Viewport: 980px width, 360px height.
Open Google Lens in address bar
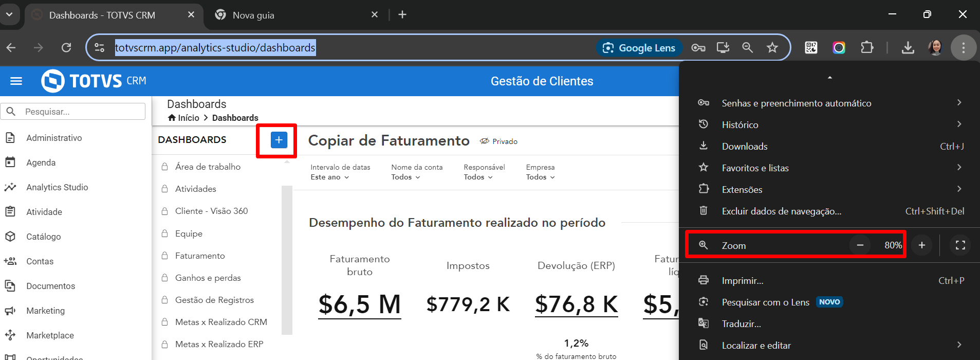coord(639,48)
